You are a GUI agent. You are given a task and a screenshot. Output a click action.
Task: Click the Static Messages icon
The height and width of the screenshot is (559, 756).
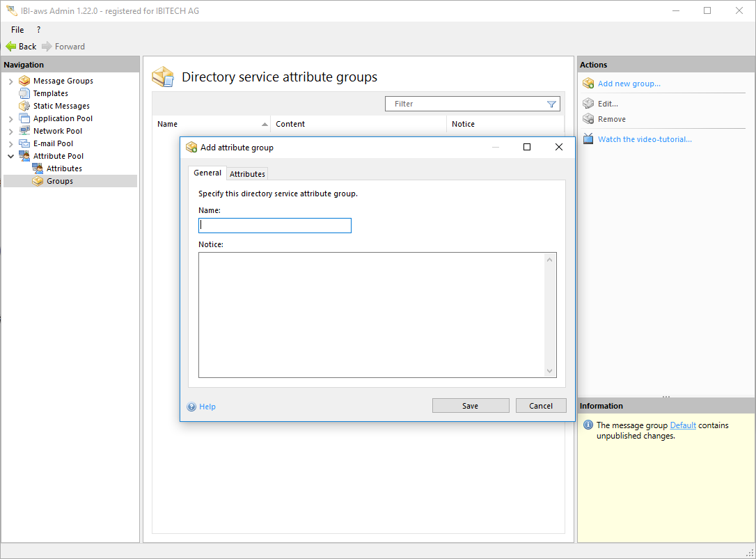click(x=24, y=106)
